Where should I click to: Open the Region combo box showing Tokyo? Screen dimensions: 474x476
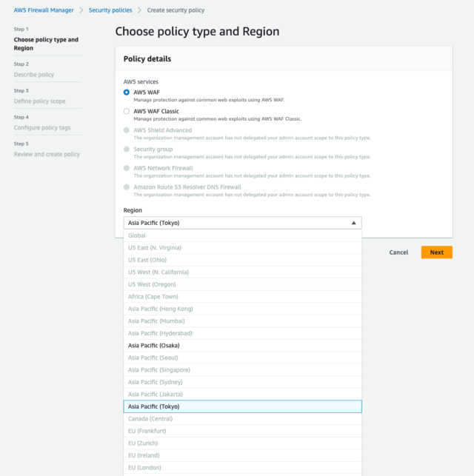242,223
